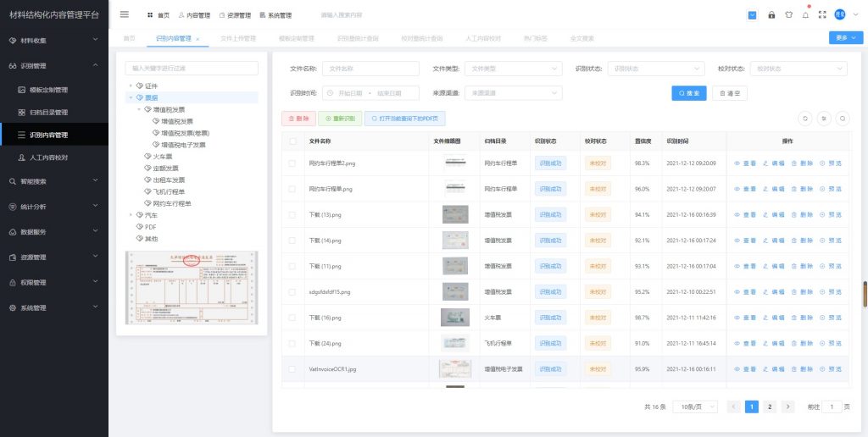Click the lock screen icon in header
The height and width of the screenshot is (437, 868).
pyautogui.click(x=771, y=15)
